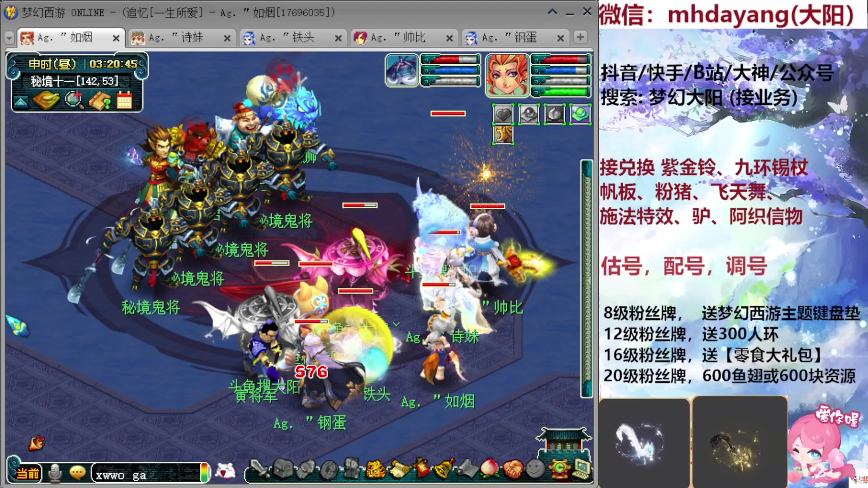Open the handshake friends icon
The width and height of the screenshot is (868, 488).
tap(513, 469)
